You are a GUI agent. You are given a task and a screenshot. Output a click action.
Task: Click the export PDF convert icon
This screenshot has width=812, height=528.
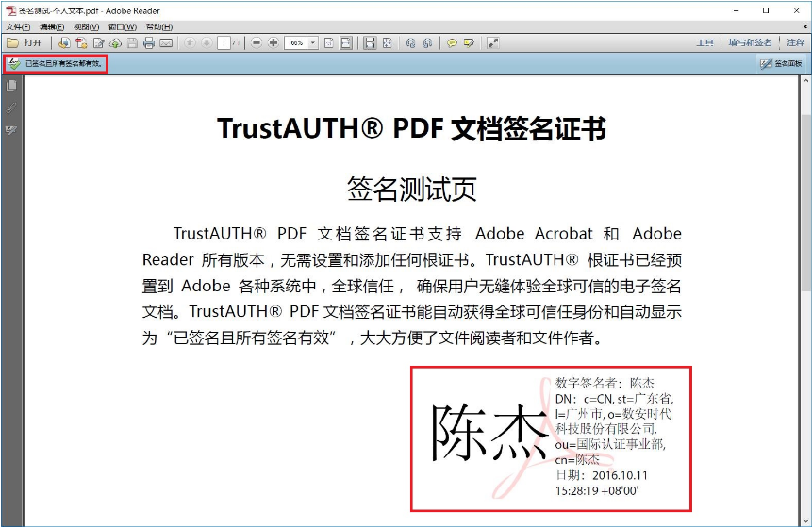(81, 43)
